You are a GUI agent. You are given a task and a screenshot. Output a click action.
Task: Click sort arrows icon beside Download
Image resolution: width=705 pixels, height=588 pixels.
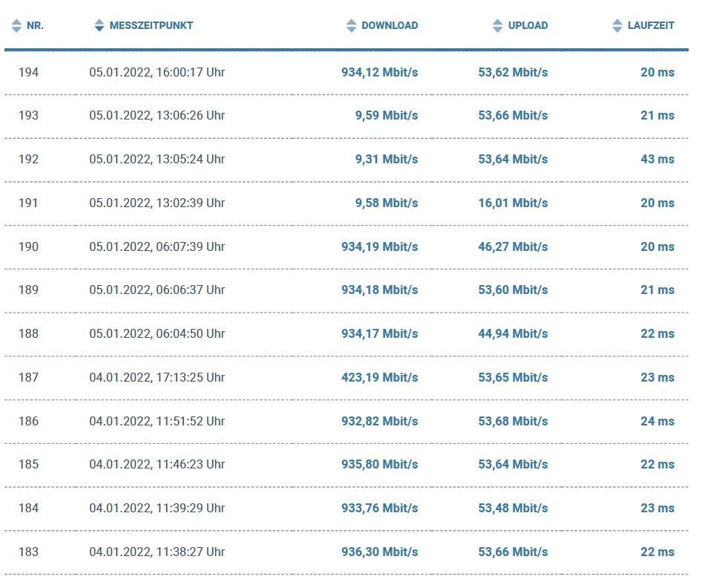[x=352, y=26]
